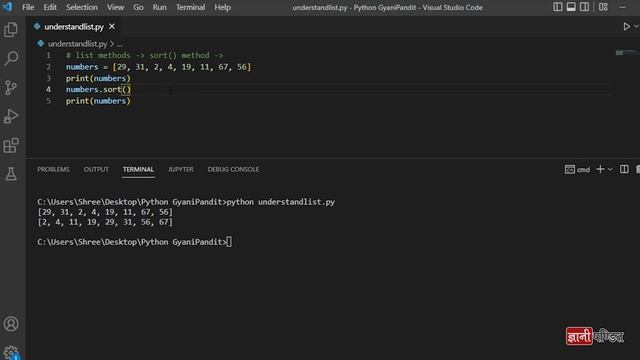Expand breadcrumb ellipsis after understandlist.py
This screenshot has width=640, height=360.
119,44
